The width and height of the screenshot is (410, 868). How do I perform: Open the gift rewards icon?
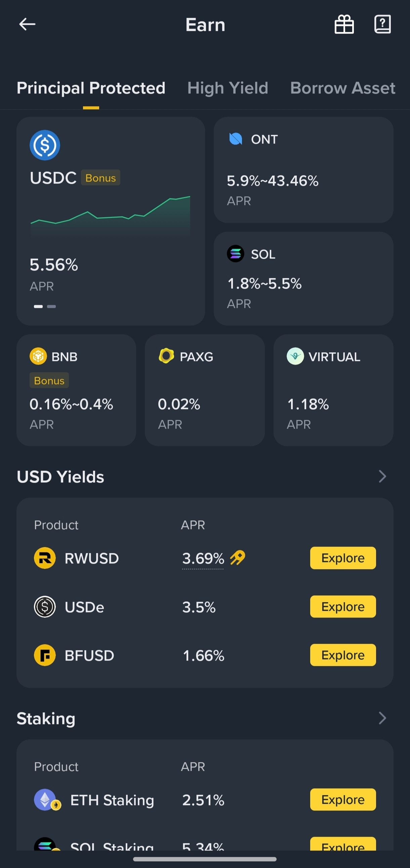tap(344, 24)
